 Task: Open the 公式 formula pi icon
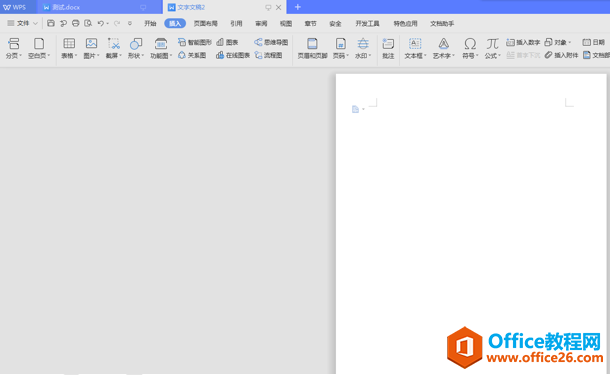pos(492,44)
